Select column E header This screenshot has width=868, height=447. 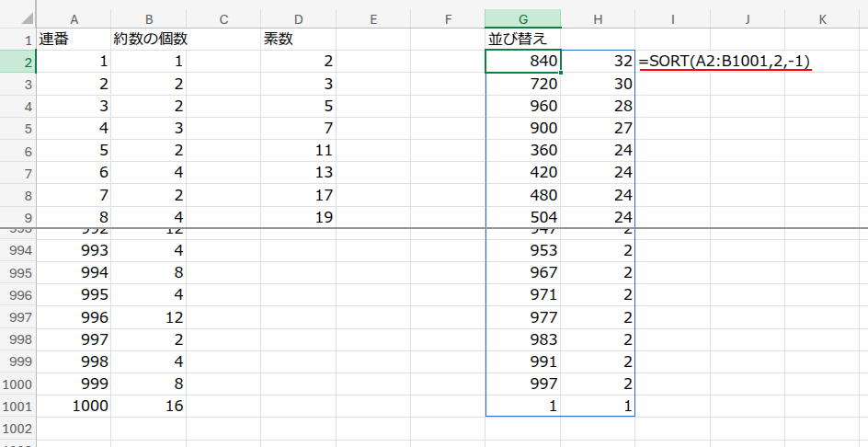point(373,19)
